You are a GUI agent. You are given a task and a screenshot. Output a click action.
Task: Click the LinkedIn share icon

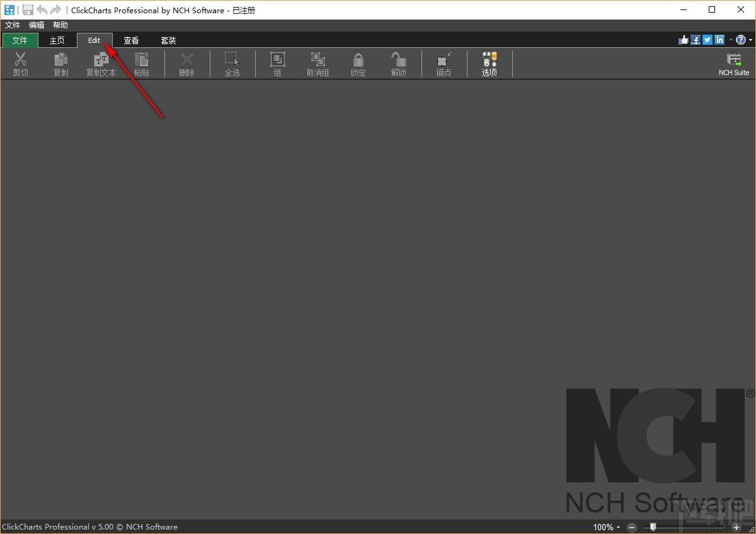pyautogui.click(x=719, y=40)
